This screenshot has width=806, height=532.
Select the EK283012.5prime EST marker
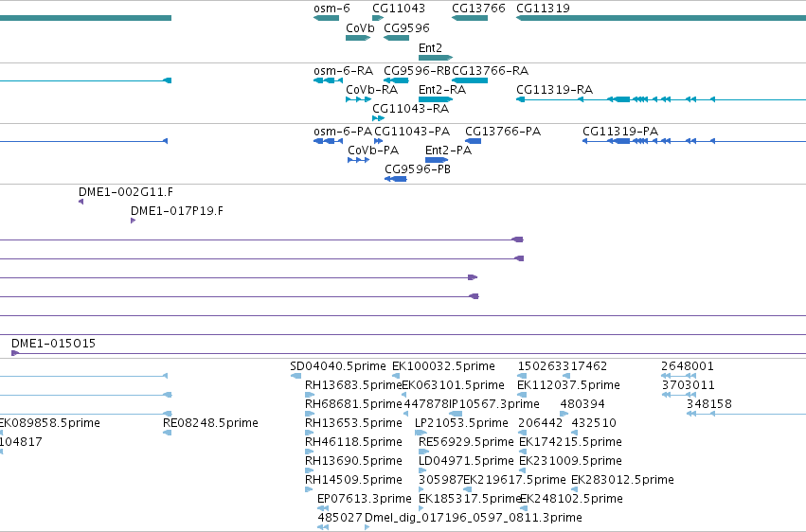[575, 489]
